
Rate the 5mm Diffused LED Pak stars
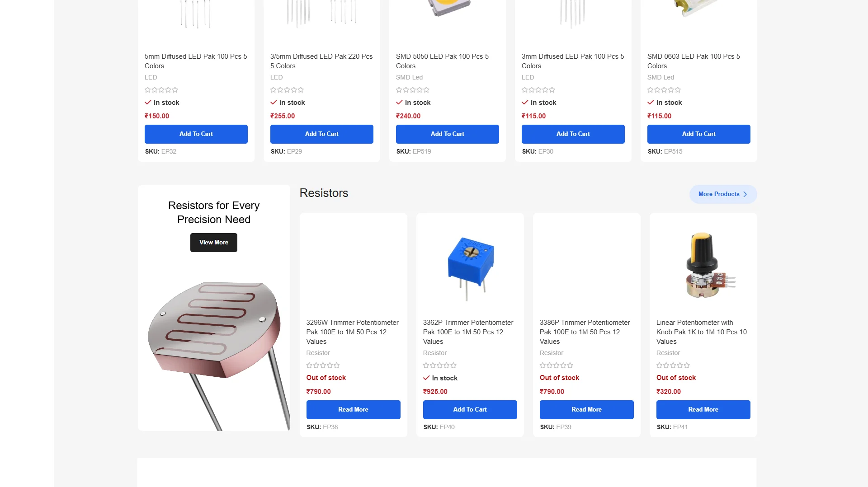[161, 90]
